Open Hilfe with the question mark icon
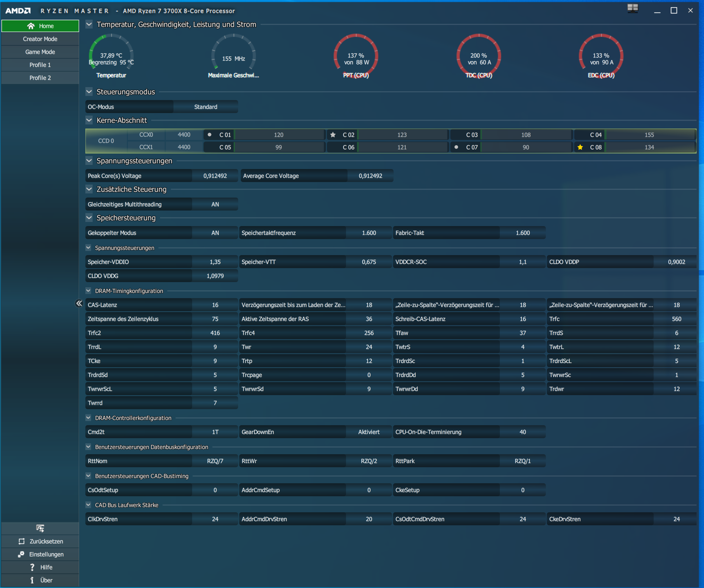Viewport: 704px width, 588px height. 32,567
